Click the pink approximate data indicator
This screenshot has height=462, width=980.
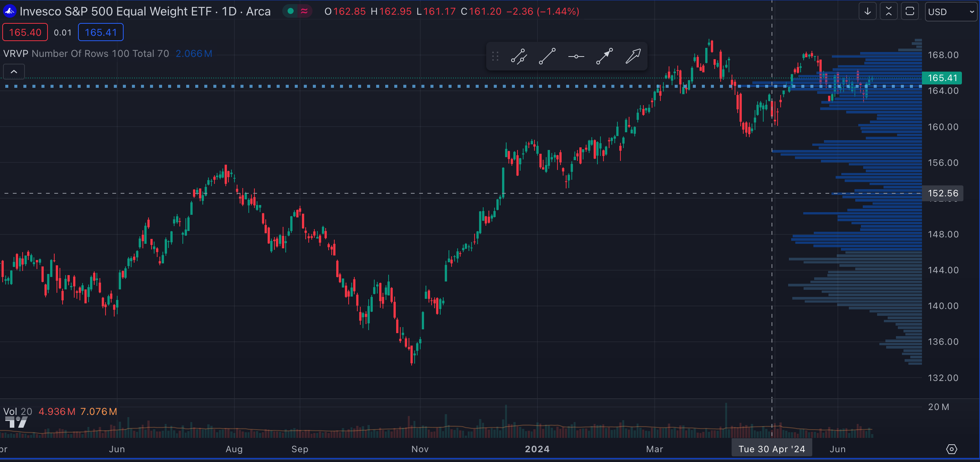tap(304, 11)
